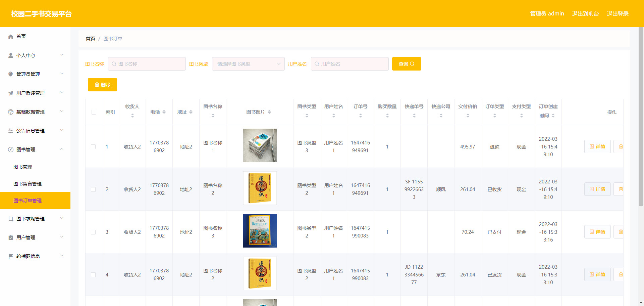
Task: Click the announcement info sliders icon
Action: (11, 131)
